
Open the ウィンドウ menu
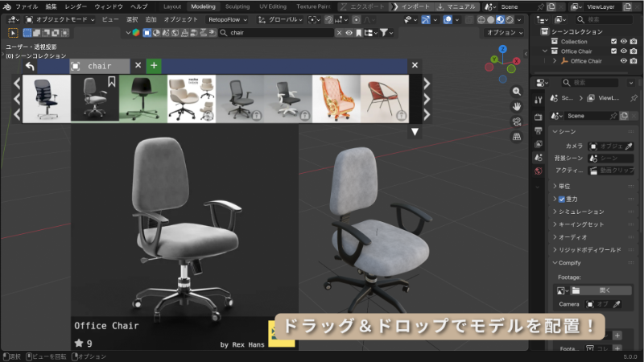109,6
